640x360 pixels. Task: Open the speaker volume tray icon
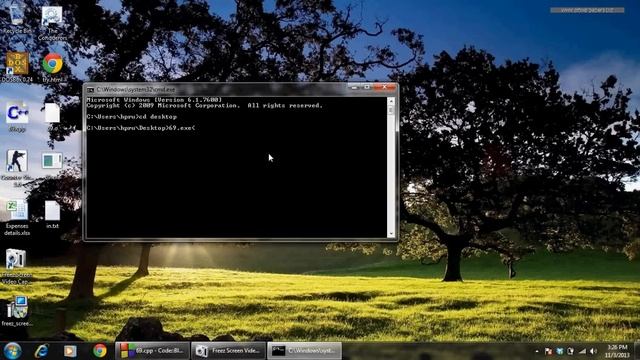[593, 351]
